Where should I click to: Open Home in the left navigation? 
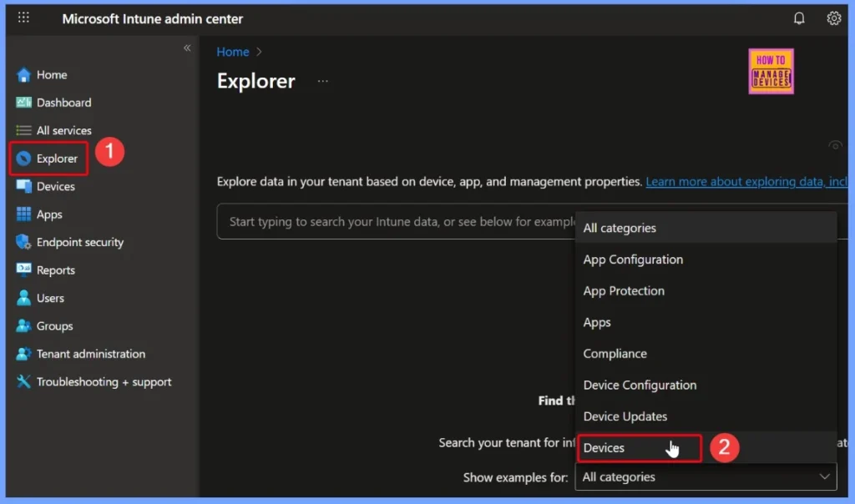(x=52, y=74)
